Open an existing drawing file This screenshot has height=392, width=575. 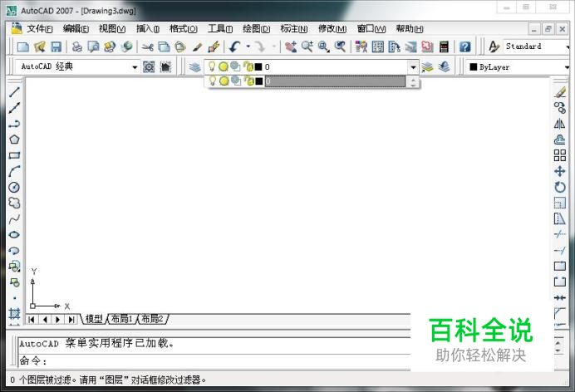(40, 47)
